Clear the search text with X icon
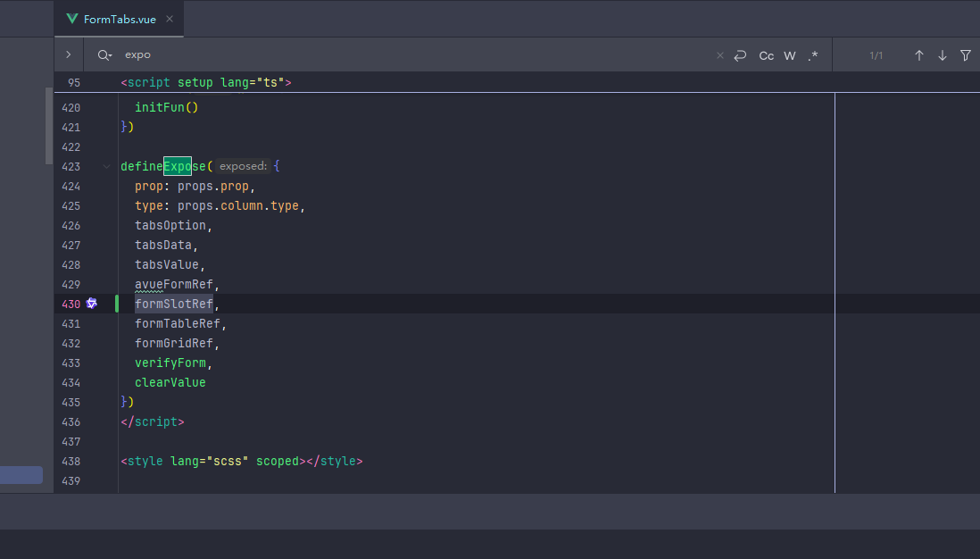 tap(720, 55)
